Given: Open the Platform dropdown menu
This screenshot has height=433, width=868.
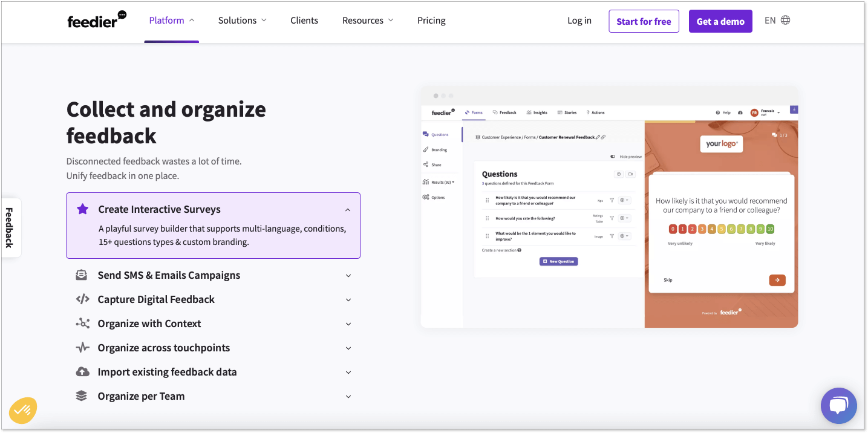Looking at the screenshot, I should [x=172, y=20].
